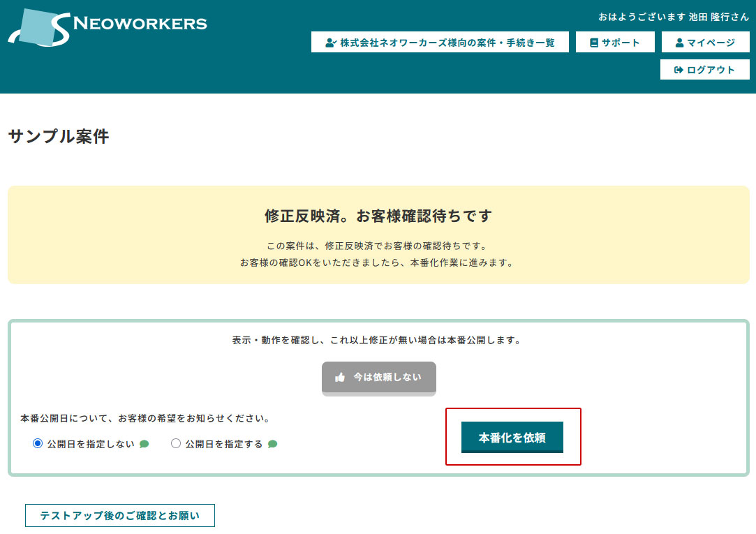Choose the 公開日を指定する radio option
This screenshot has width=756, height=534.
point(176,443)
